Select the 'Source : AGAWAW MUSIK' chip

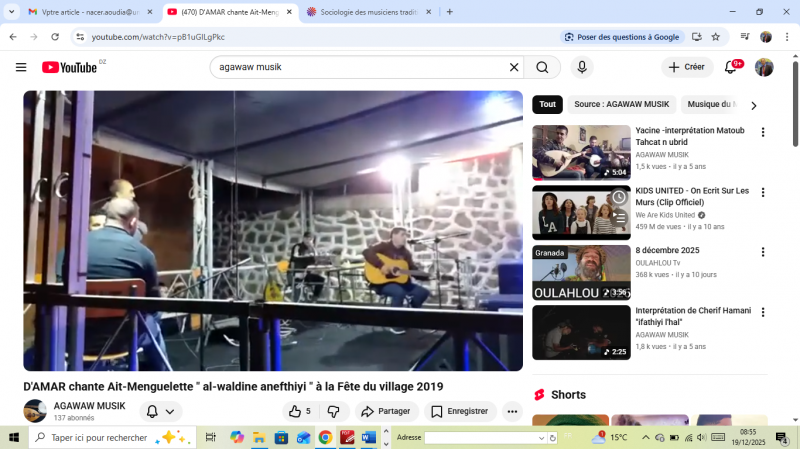click(x=621, y=104)
